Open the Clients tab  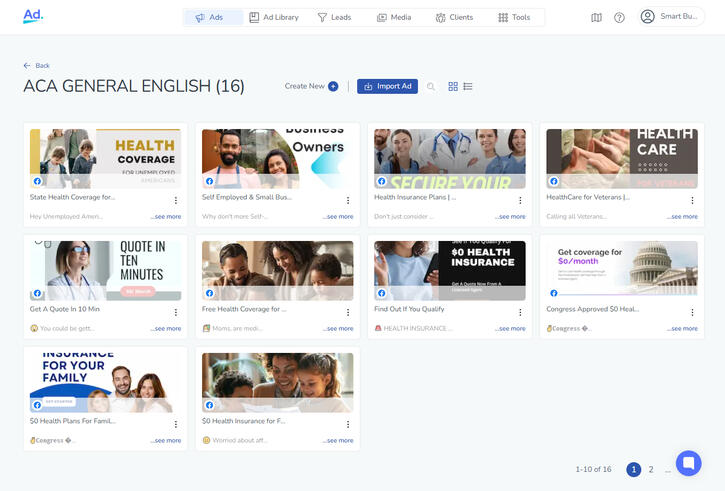(x=455, y=17)
